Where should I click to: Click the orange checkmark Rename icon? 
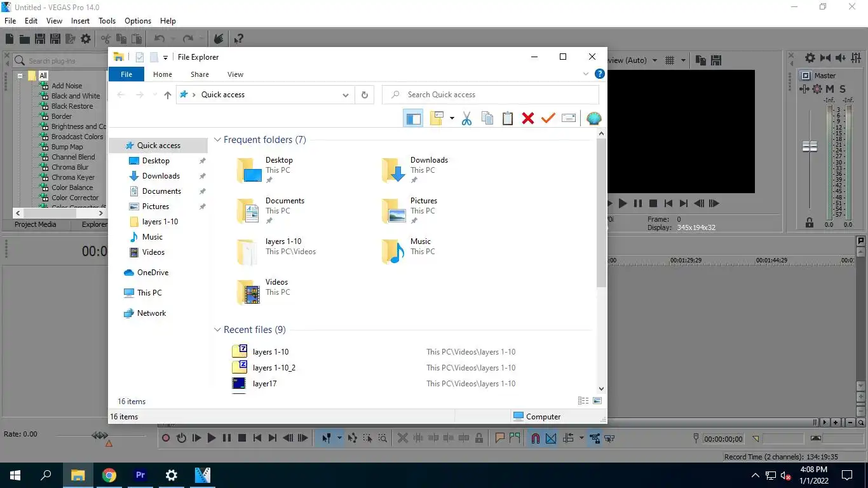coord(548,118)
